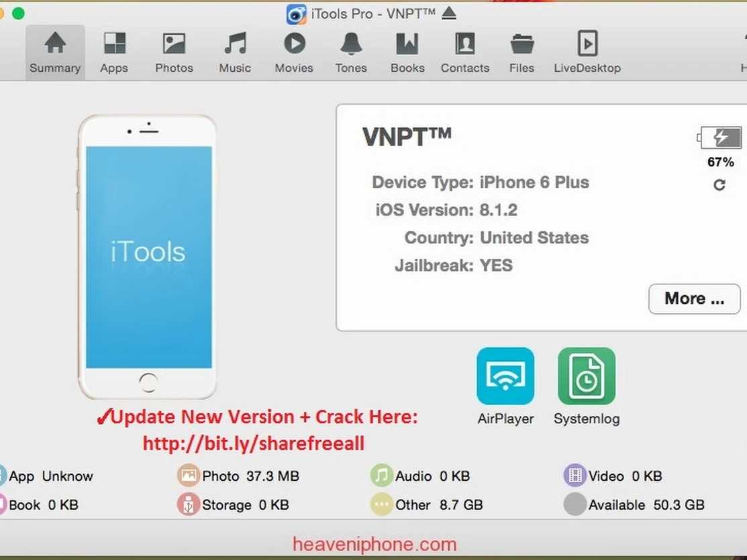The width and height of the screenshot is (747, 560).
Task: Click 'Photo 37.3 MB' text
Action: click(x=250, y=476)
